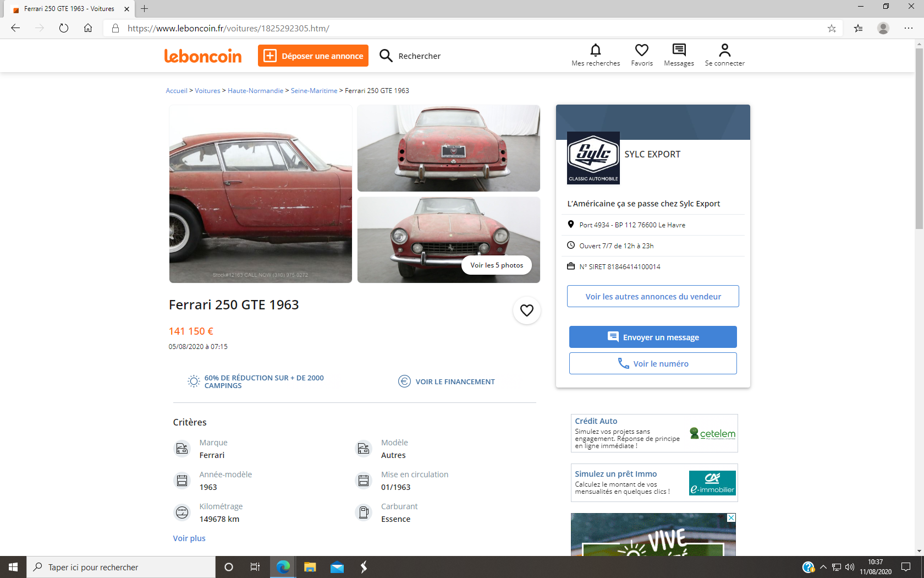Open main Ferrari side-view photo
Viewport: 924px width, 578px height.
click(x=261, y=194)
